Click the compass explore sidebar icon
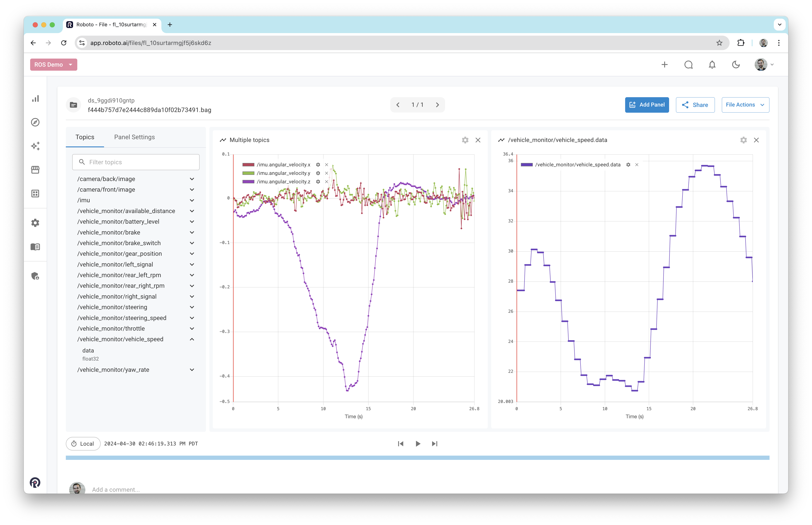 35,122
